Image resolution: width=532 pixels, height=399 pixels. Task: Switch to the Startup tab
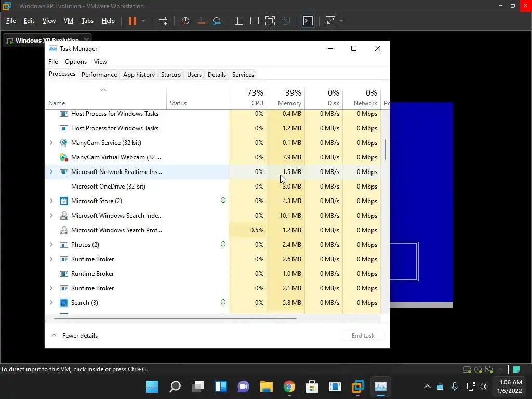coord(170,75)
